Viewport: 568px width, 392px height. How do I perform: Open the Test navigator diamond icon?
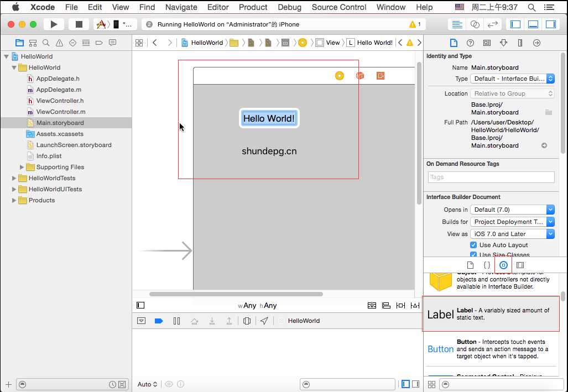(x=72, y=43)
